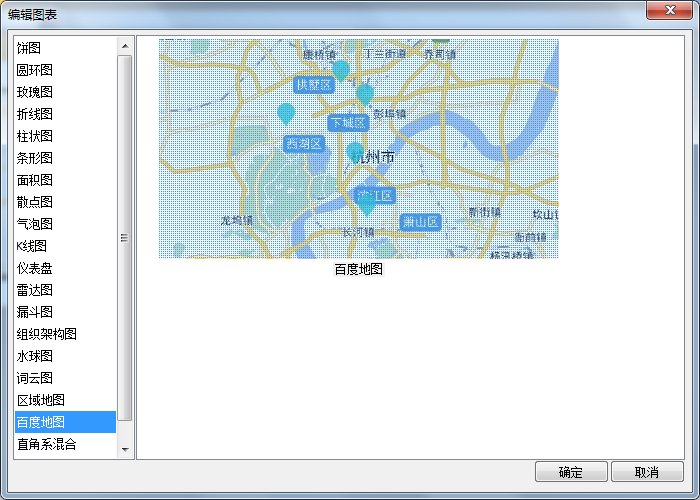
Task: Select 词云图 chart type
Action: (x=35, y=378)
